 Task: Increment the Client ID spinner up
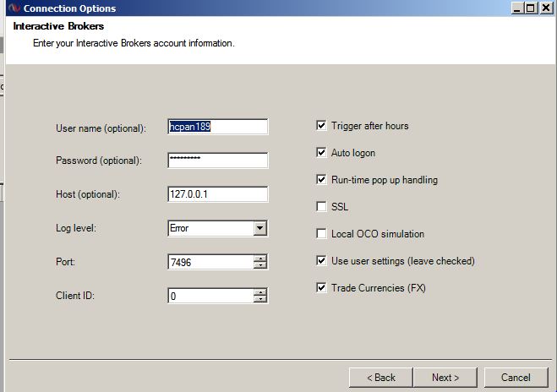click(260, 292)
